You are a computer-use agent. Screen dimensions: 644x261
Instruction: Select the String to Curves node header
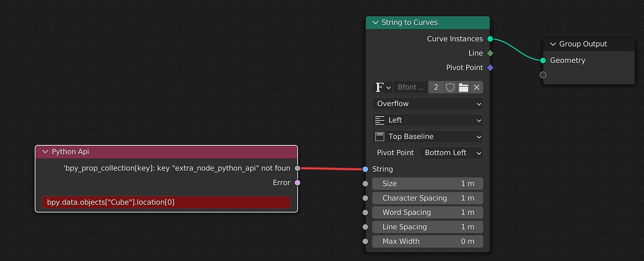point(428,22)
